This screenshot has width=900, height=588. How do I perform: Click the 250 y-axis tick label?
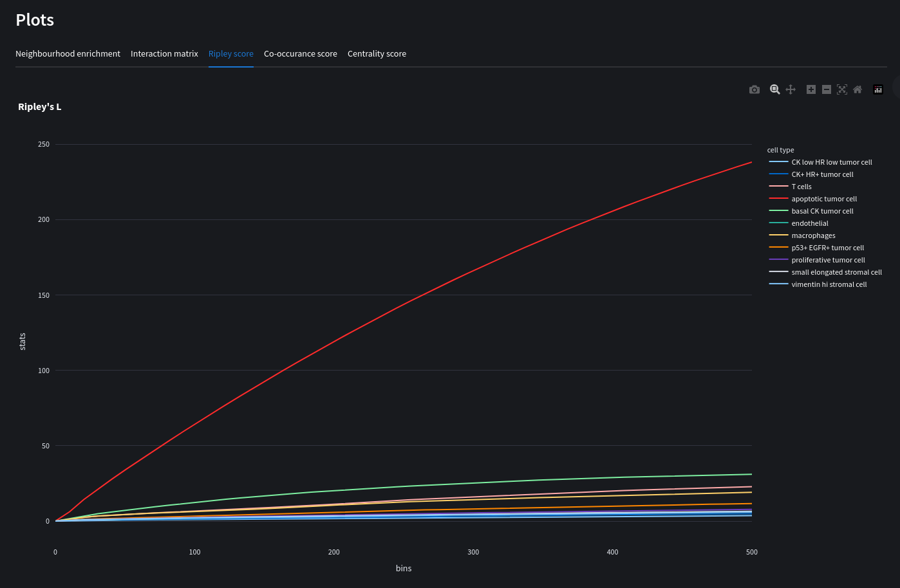(44, 144)
